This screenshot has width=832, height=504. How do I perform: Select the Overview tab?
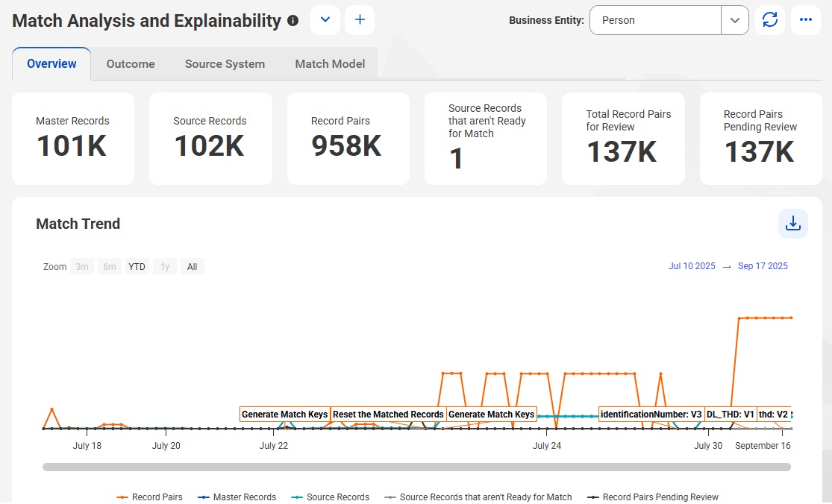pos(51,64)
